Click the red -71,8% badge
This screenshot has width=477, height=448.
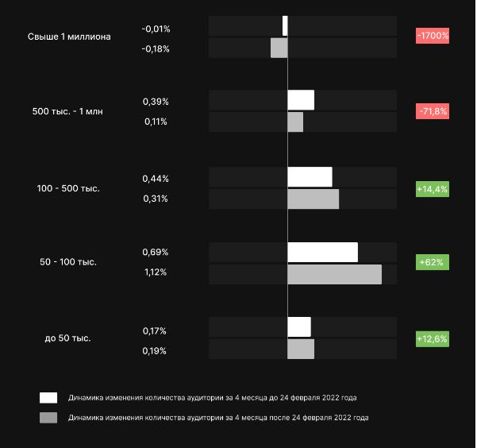433,112
